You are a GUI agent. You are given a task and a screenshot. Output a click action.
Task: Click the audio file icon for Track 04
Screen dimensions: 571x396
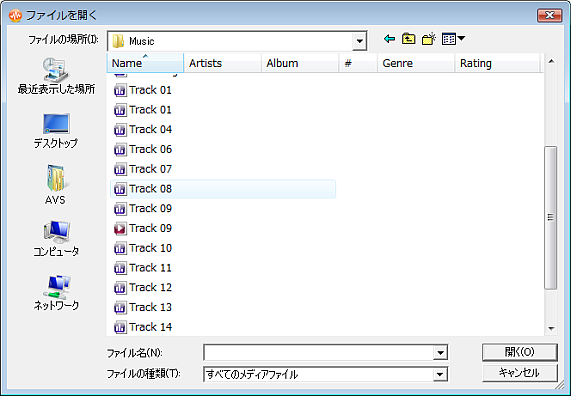120,130
